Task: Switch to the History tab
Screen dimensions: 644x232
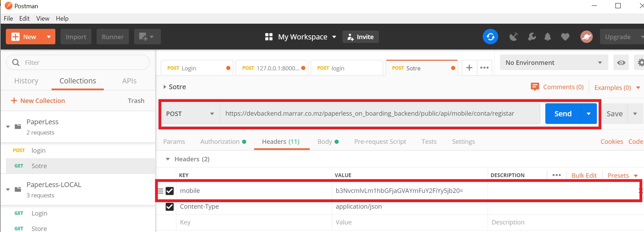Action: click(26, 81)
